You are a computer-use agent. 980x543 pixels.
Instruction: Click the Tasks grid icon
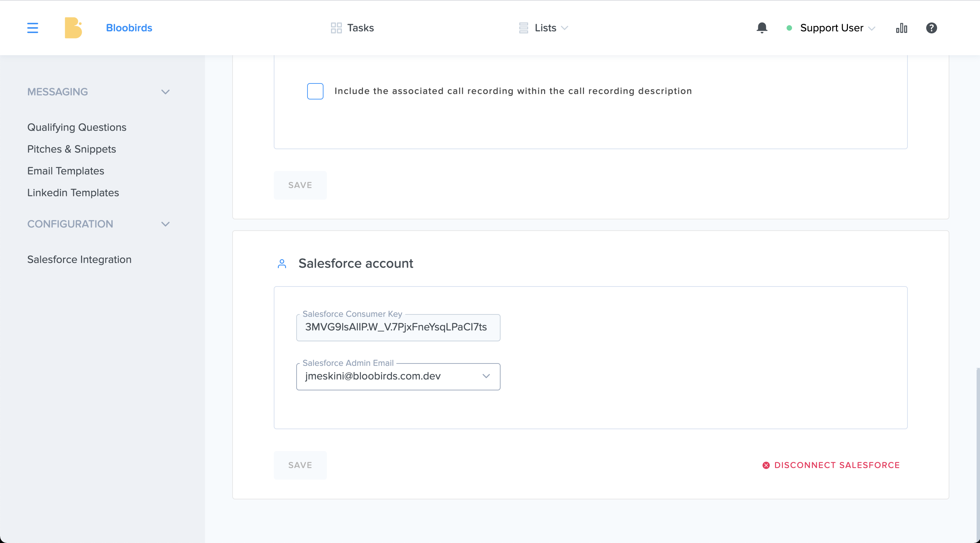click(336, 28)
